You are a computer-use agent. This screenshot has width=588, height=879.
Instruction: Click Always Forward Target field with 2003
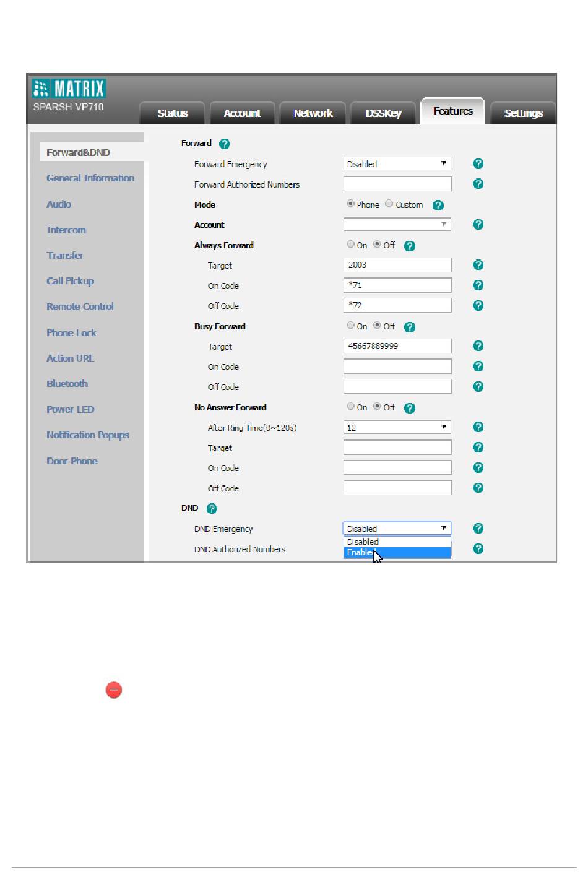(x=397, y=265)
